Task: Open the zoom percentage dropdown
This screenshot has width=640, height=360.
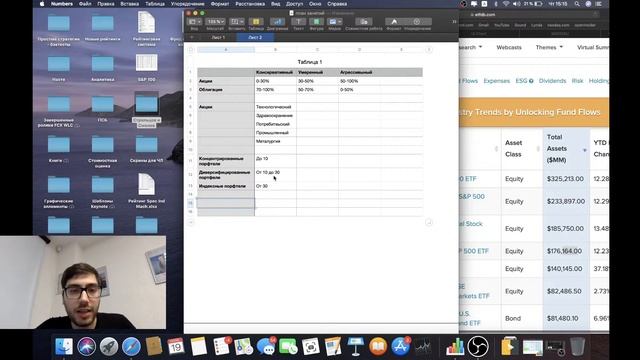Action: click(x=215, y=22)
